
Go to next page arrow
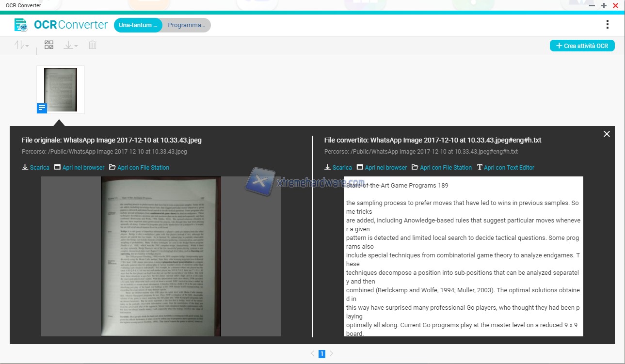pos(331,354)
